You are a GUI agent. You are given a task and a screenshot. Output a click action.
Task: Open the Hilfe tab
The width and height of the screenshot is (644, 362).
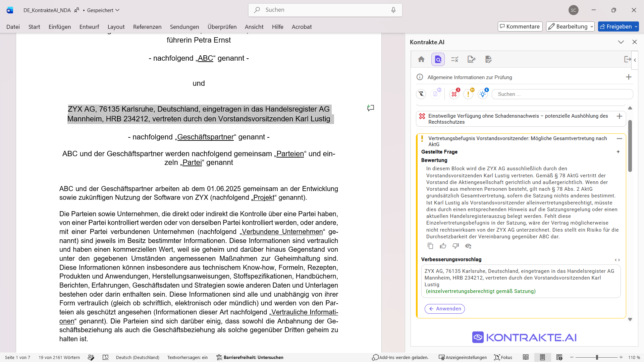[278, 27]
